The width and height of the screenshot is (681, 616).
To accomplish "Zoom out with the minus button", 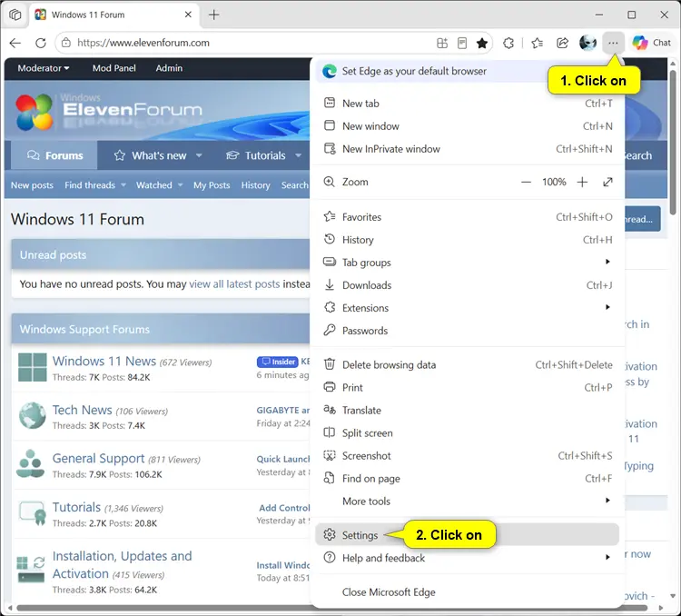I will [526, 182].
